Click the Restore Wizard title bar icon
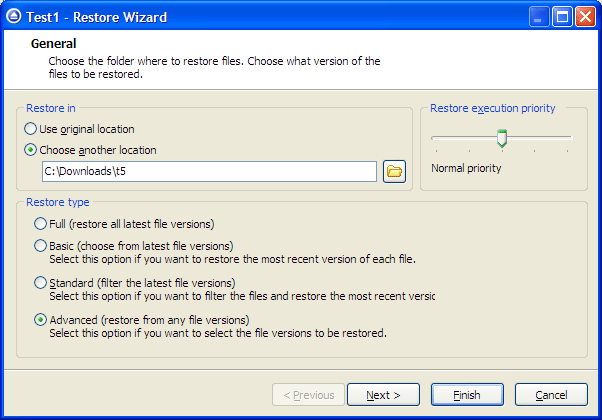This screenshot has height=420, width=602. [x=14, y=17]
